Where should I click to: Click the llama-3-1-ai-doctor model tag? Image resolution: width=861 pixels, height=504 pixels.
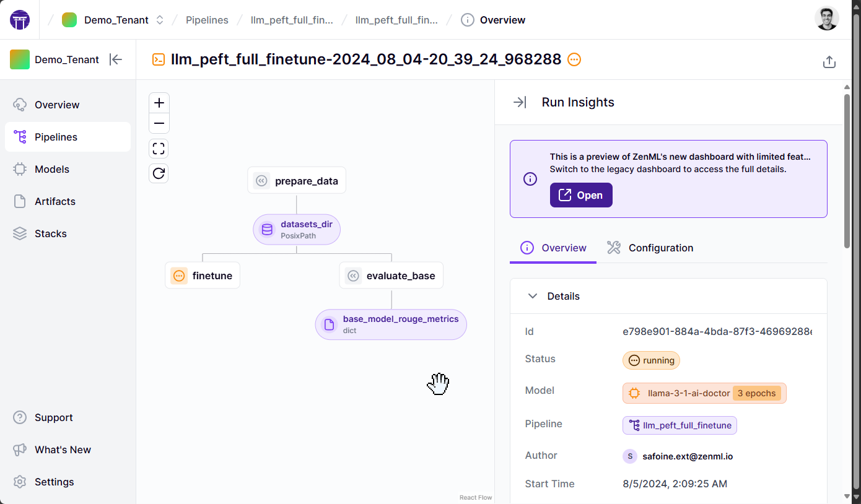click(688, 393)
